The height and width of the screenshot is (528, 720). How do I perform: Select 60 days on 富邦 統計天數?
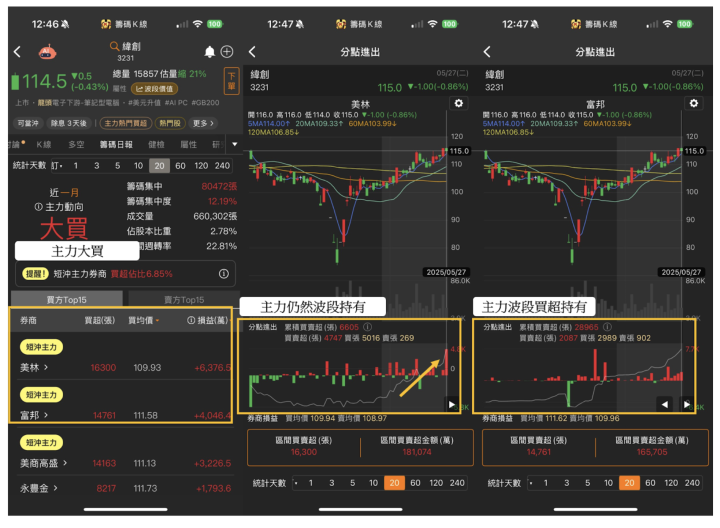[650, 483]
